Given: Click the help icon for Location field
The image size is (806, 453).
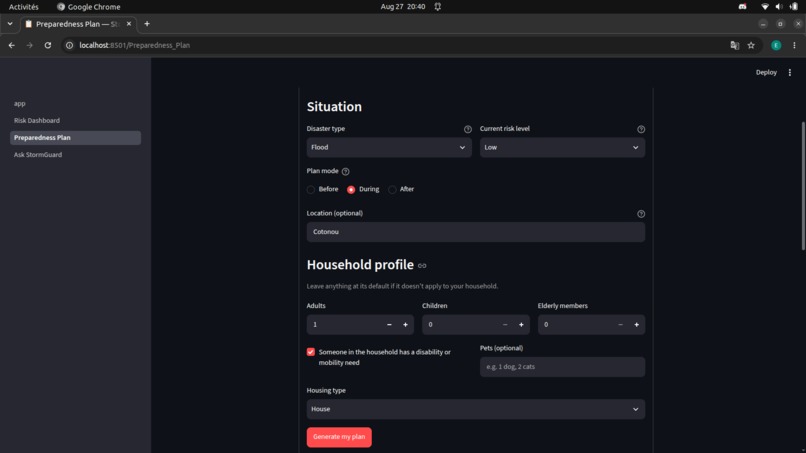Looking at the screenshot, I should tap(640, 213).
